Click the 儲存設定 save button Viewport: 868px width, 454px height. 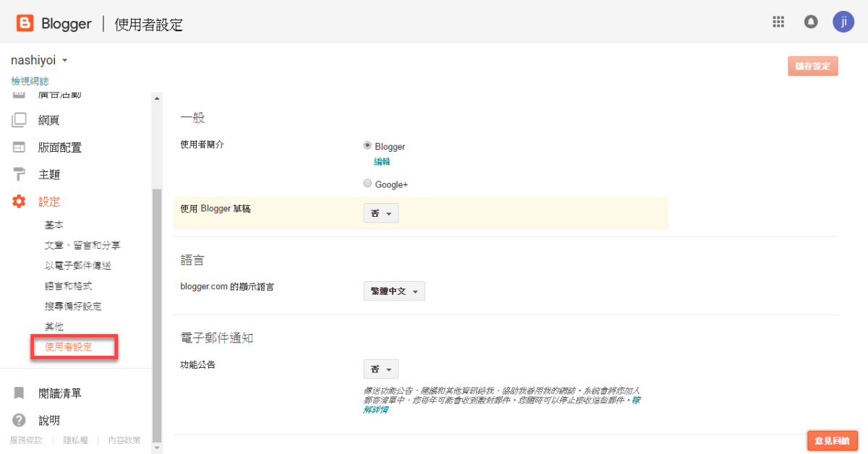click(813, 66)
